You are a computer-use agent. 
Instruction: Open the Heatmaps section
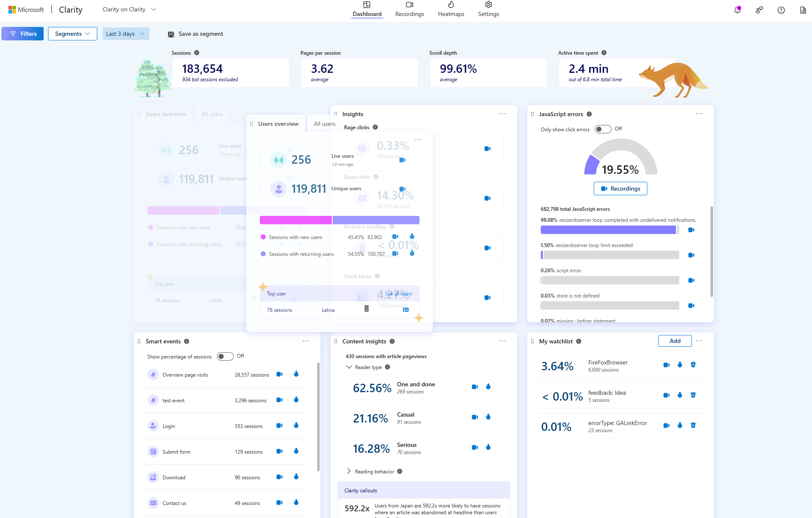451,9
